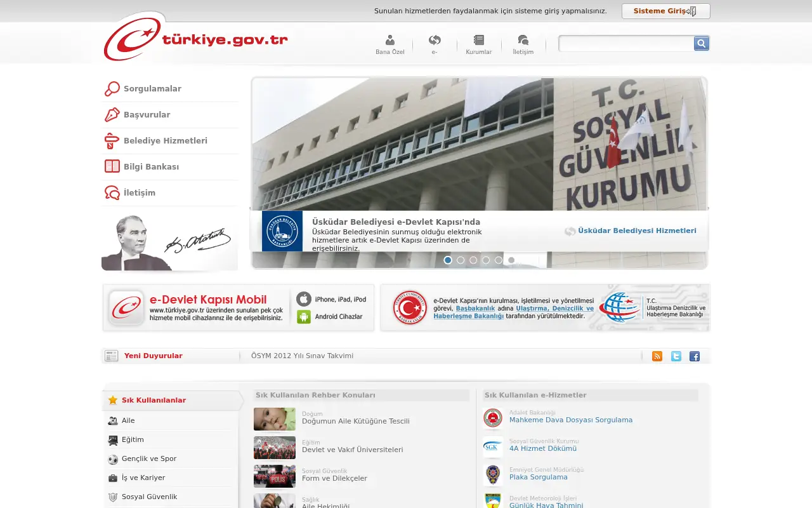Viewport: 812px width, 508px height.
Task: Open Sorgulamalar in the side menu
Action: tap(170, 89)
